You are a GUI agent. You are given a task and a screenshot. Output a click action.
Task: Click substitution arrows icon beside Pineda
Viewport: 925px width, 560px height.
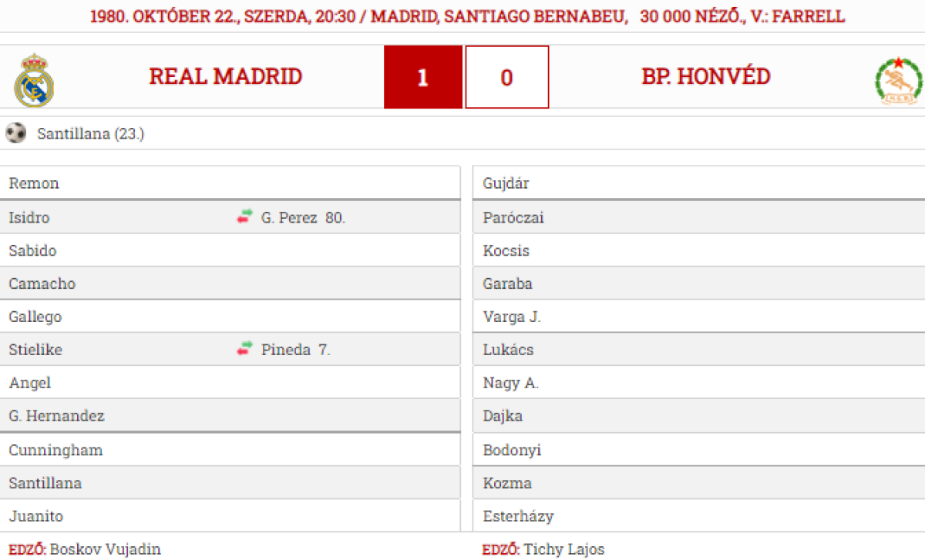[x=244, y=350]
